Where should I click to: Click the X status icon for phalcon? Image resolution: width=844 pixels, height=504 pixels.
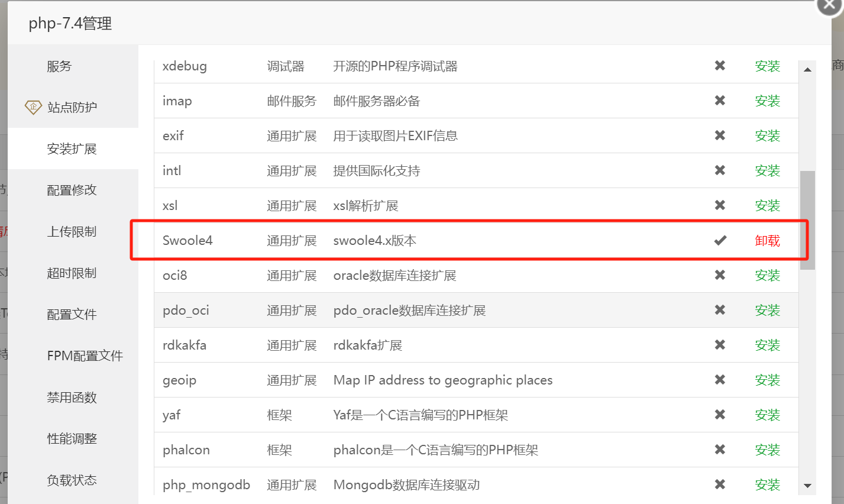tap(720, 450)
